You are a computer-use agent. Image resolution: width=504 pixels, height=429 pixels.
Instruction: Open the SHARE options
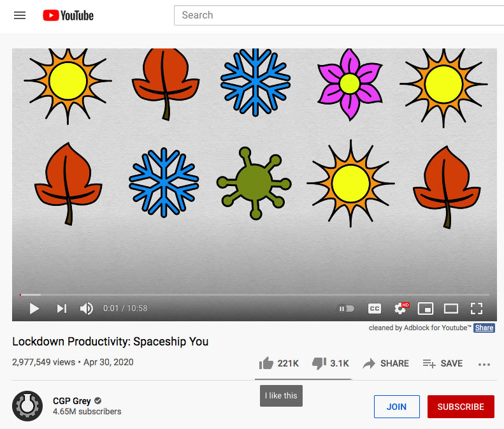(x=385, y=363)
